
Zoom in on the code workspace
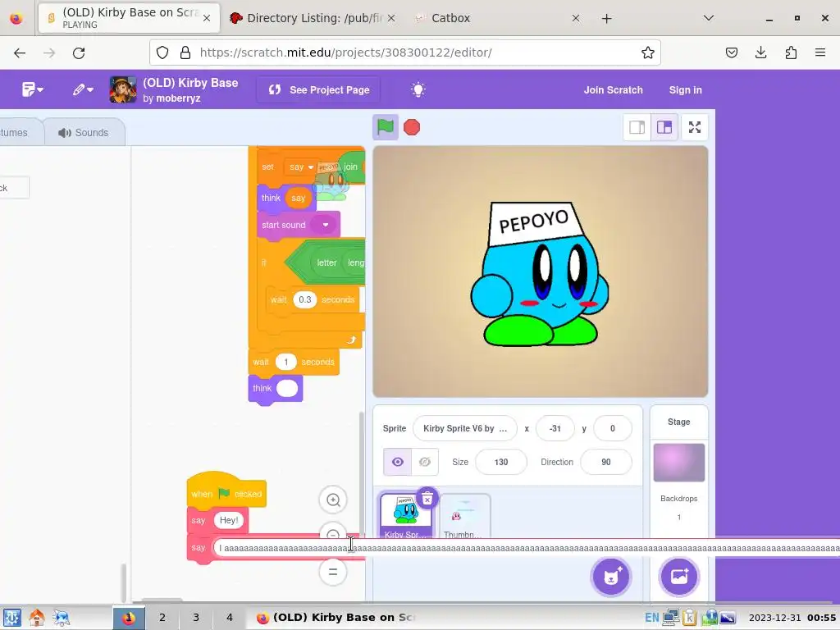pyautogui.click(x=333, y=500)
